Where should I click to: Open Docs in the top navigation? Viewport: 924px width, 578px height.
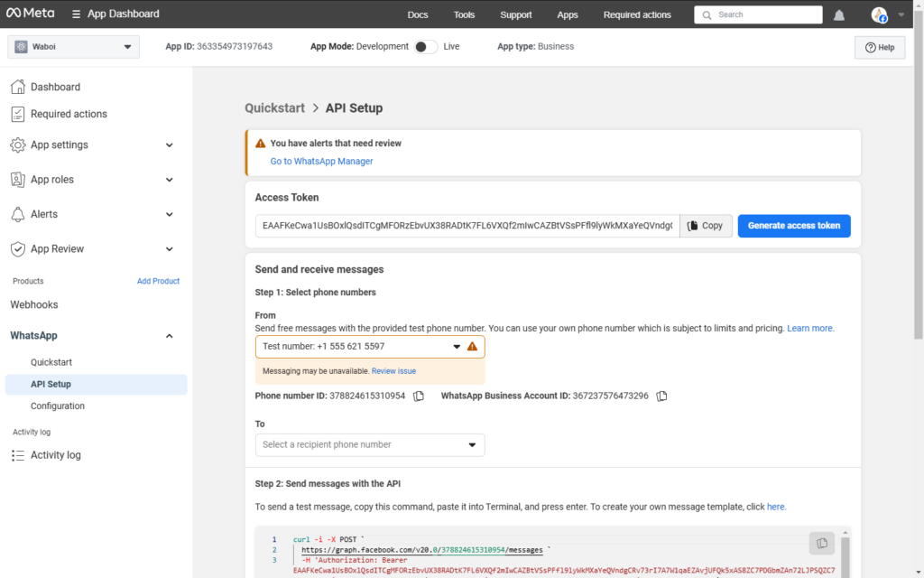coord(418,15)
